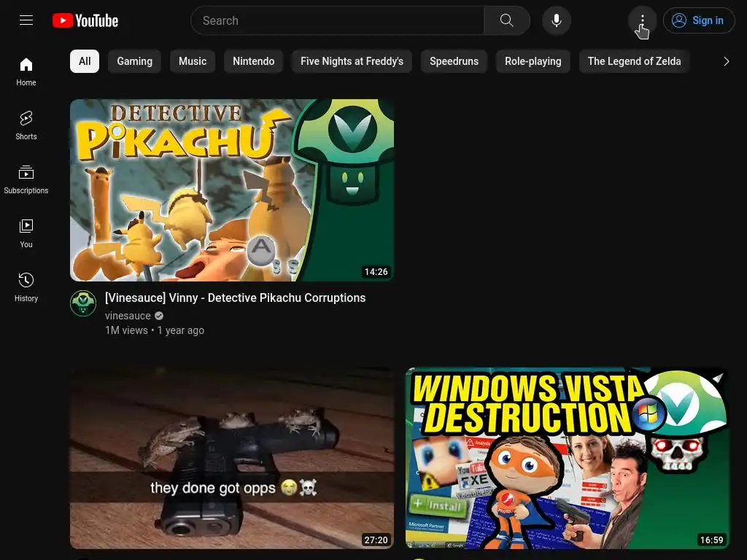747x560 pixels.
Task: Open the Detective Pikachu Corruptions title link
Action: [x=236, y=297]
